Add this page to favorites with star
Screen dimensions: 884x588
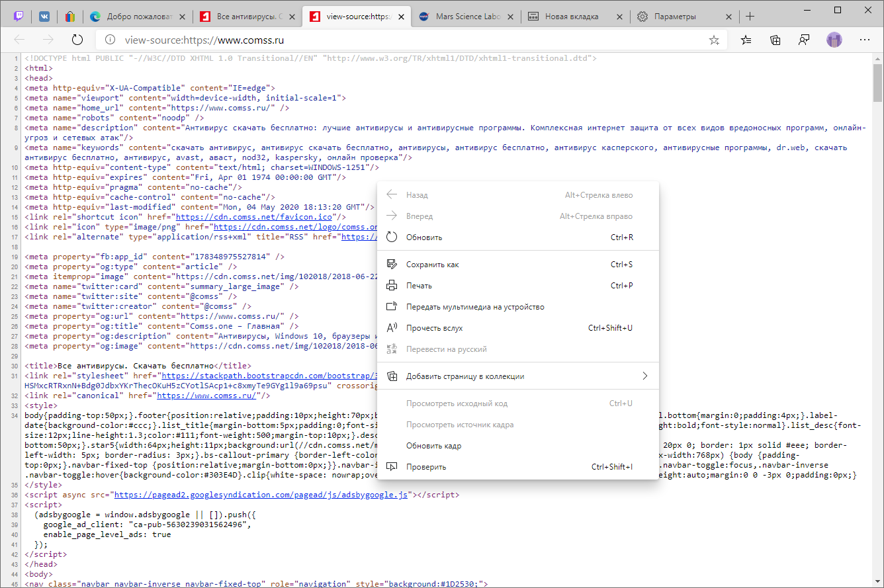coord(714,40)
